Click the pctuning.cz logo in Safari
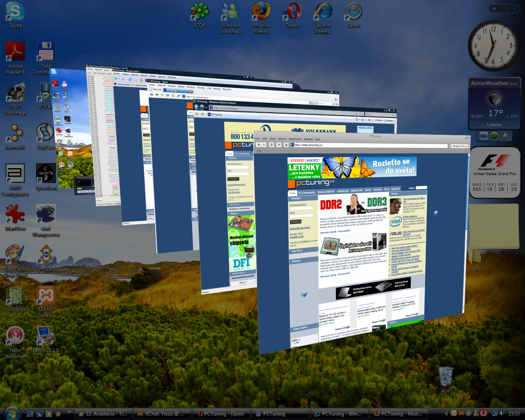 tap(311, 183)
